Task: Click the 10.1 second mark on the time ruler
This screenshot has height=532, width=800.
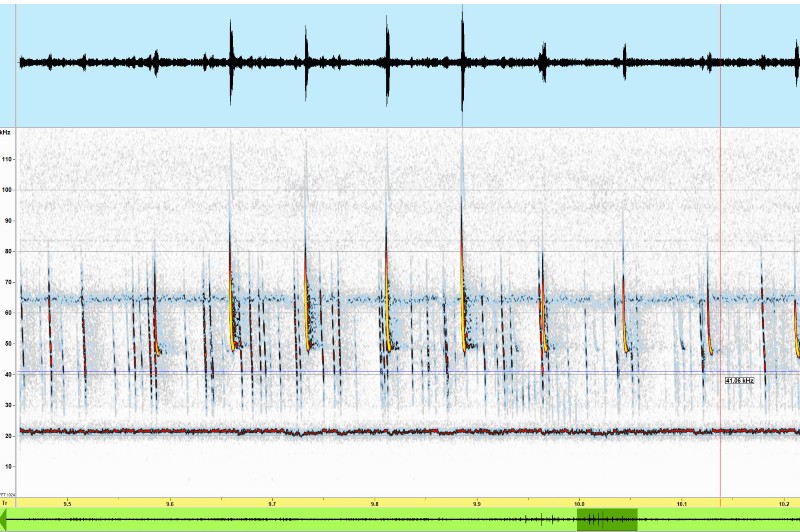Action: (x=682, y=503)
